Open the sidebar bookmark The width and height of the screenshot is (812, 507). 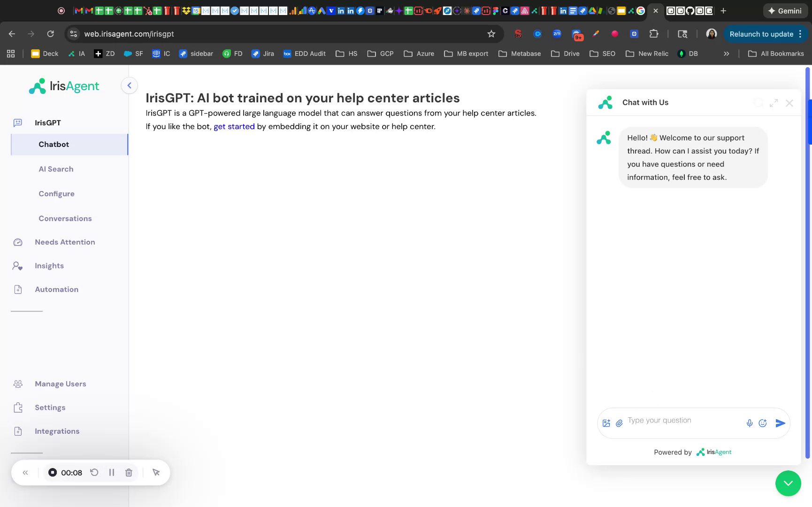(196, 54)
